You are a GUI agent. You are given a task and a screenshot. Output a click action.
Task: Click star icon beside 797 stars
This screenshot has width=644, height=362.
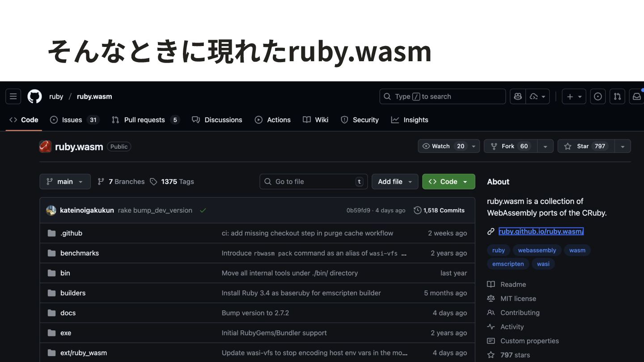pyautogui.click(x=491, y=355)
